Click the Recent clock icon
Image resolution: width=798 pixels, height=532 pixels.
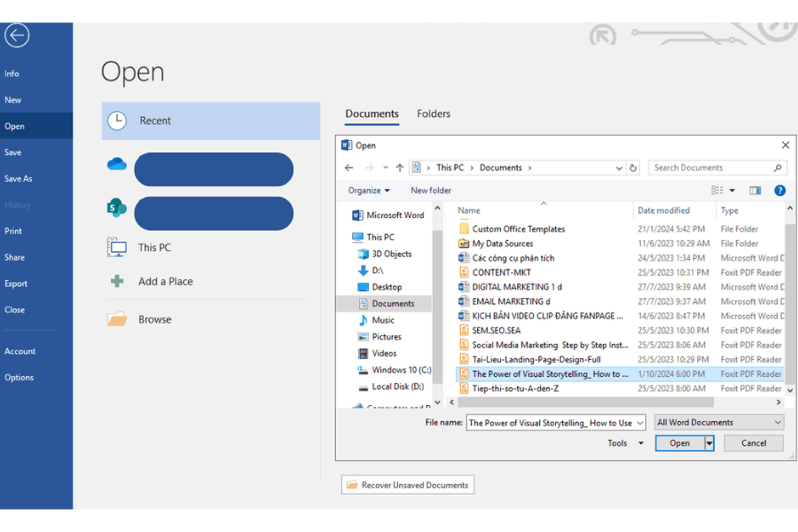[x=117, y=121]
